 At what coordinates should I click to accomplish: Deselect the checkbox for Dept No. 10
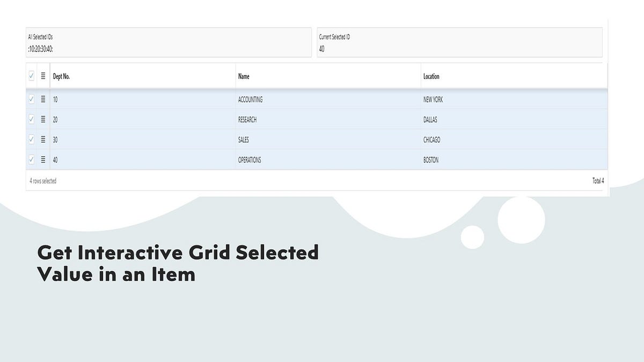[x=31, y=99]
